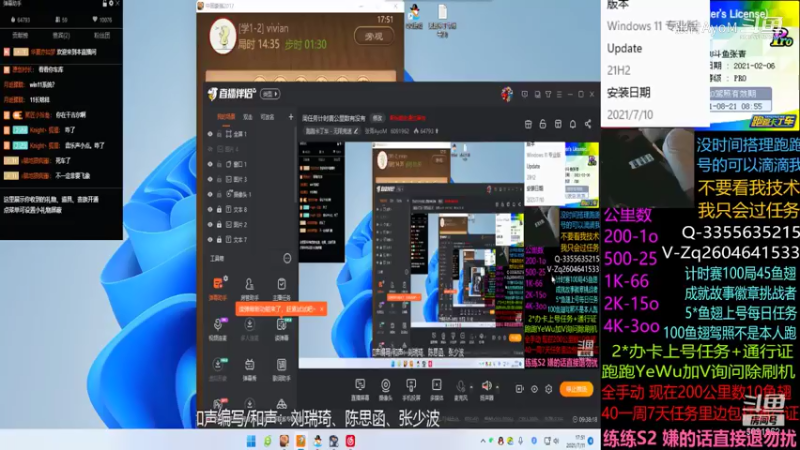Open the skin shirt icon in title bar
The image size is (800, 450).
[x=548, y=94]
